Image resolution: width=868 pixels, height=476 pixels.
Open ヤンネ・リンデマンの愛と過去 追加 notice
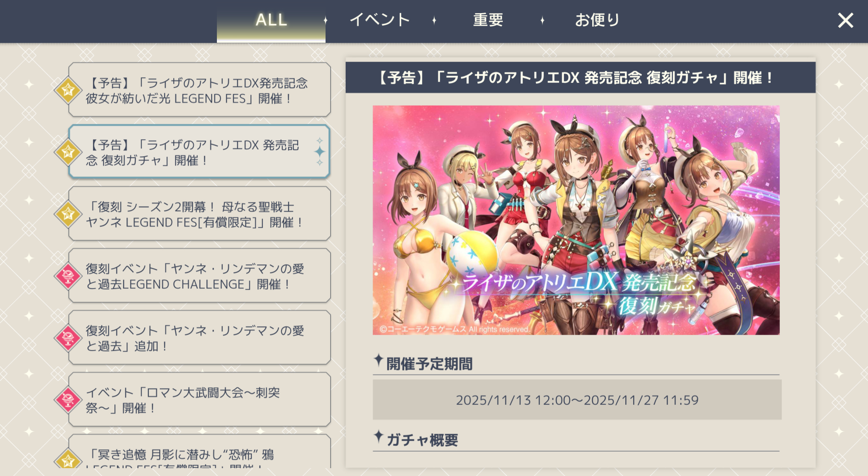[x=199, y=338]
